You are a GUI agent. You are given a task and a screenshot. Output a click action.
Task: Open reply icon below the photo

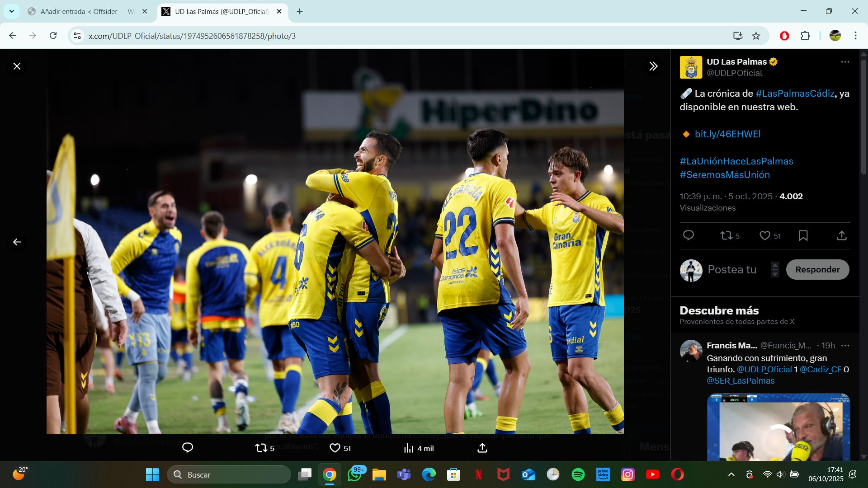point(187,448)
